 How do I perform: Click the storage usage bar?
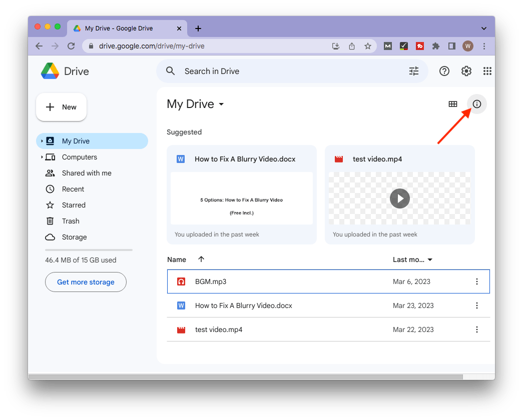(89, 249)
